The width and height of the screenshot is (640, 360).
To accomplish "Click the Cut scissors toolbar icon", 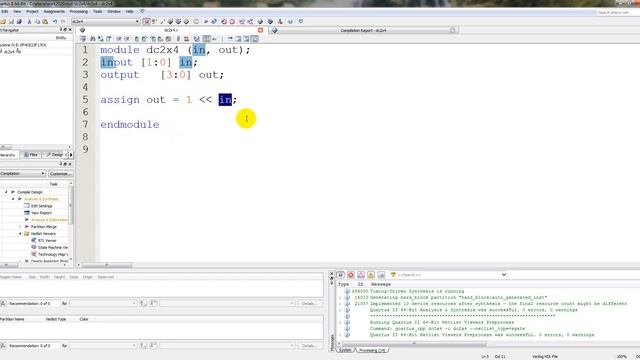I will (x=29, y=22).
